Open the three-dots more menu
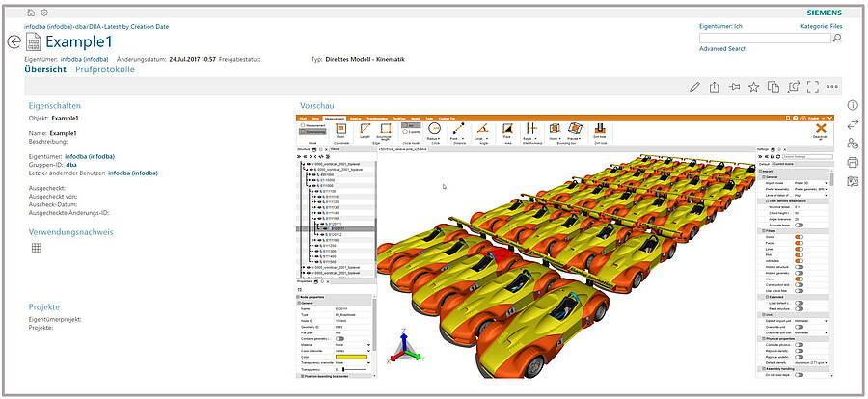This screenshot has height=399, width=868. pyautogui.click(x=832, y=87)
